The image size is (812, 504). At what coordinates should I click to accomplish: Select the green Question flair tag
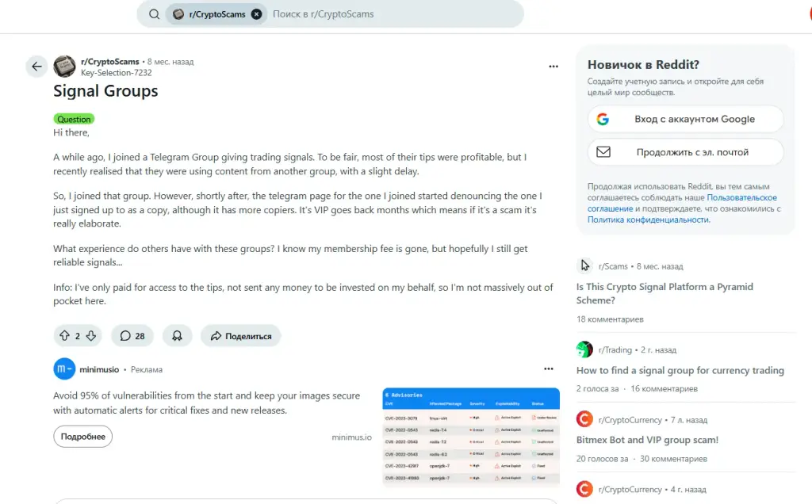pyautogui.click(x=74, y=119)
